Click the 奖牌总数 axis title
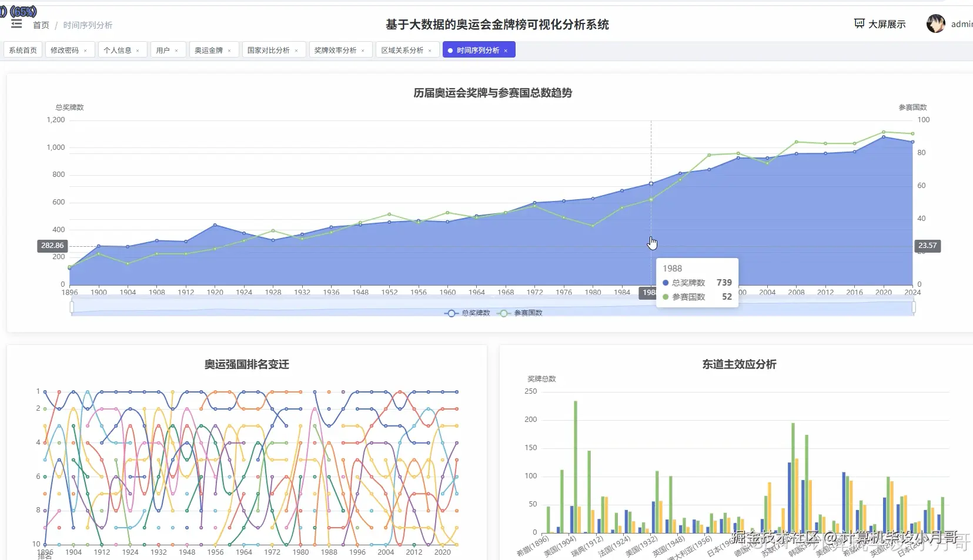The height and width of the screenshot is (560, 973). click(x=541, y=379)
